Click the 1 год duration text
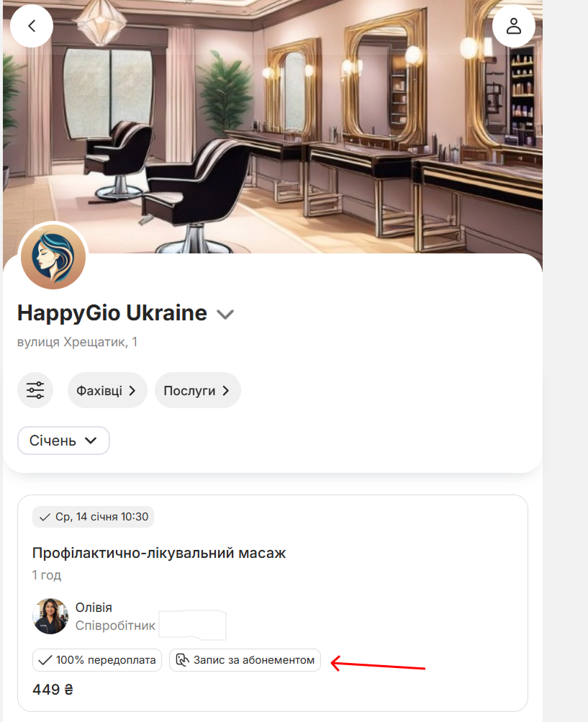 [x=47, y=575]
